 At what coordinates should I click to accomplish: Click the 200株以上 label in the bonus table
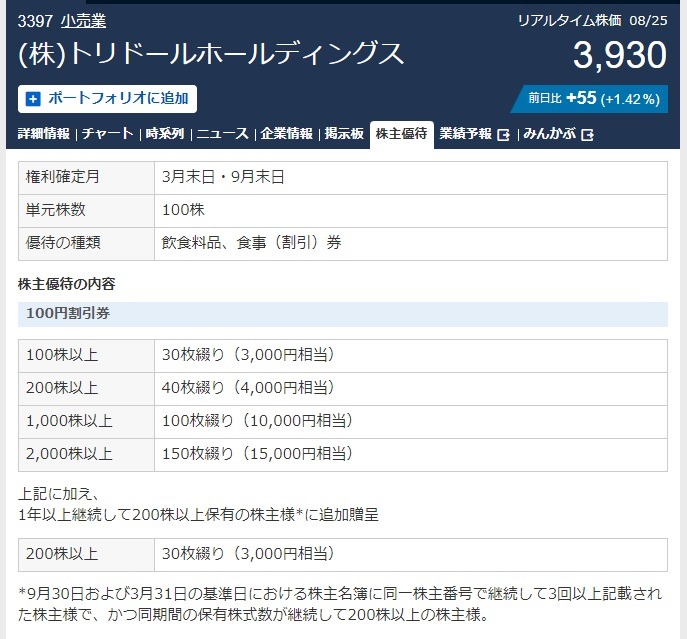[x=86, y=555]
